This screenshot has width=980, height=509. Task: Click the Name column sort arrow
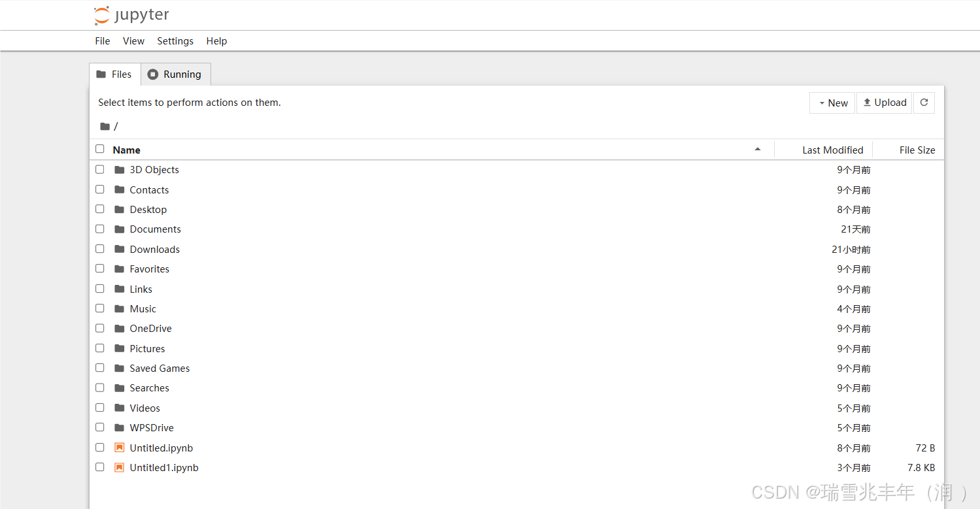[x=758, y=150]
